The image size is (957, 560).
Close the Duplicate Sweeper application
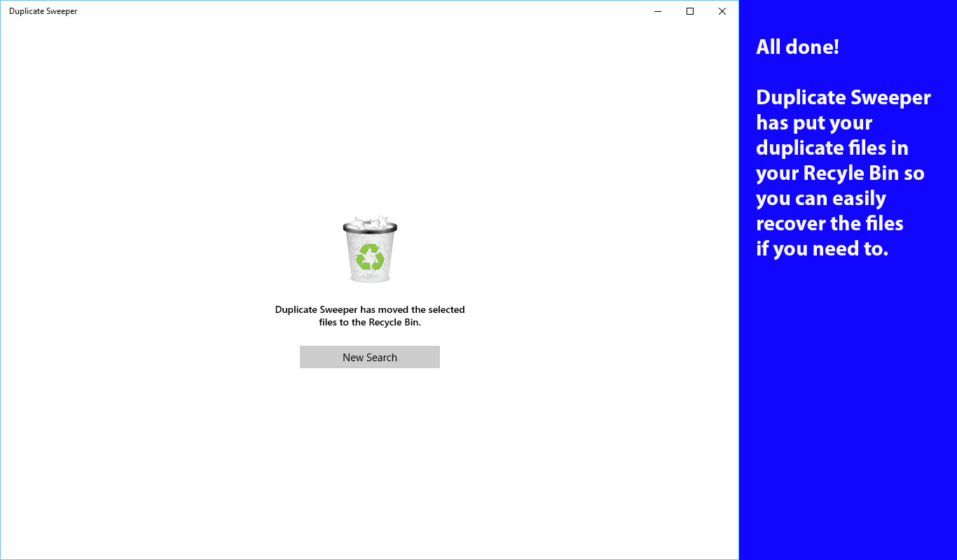pyautogui.click(x=722, y=11)
